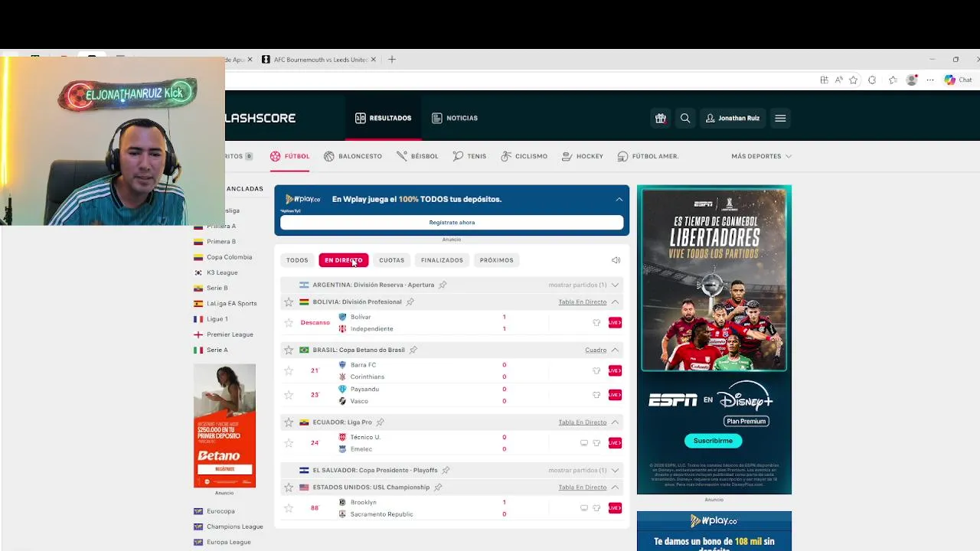This screenshot has width=980, height=551.
Task: Collapse the Wplay ad banner chevron
Action: pos(619,199)
